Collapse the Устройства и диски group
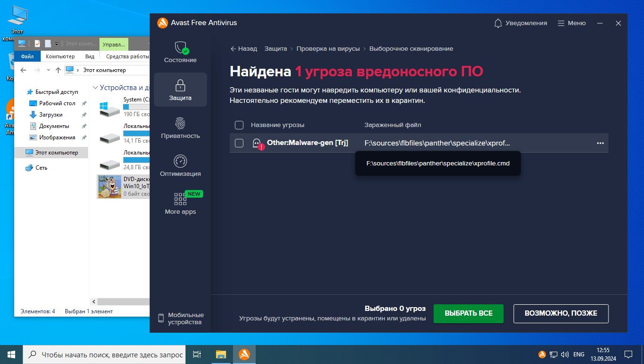 tap(95, 88)
